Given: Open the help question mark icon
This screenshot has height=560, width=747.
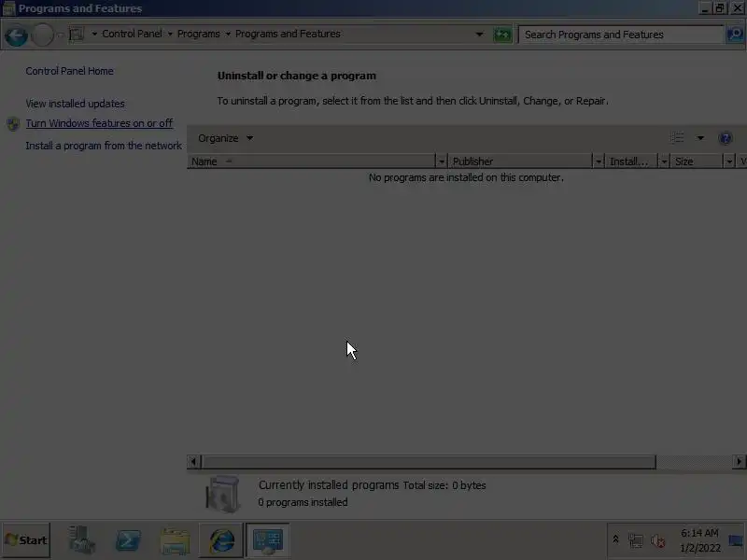Looking at the screenshot, I should click(x=726, y=138).
